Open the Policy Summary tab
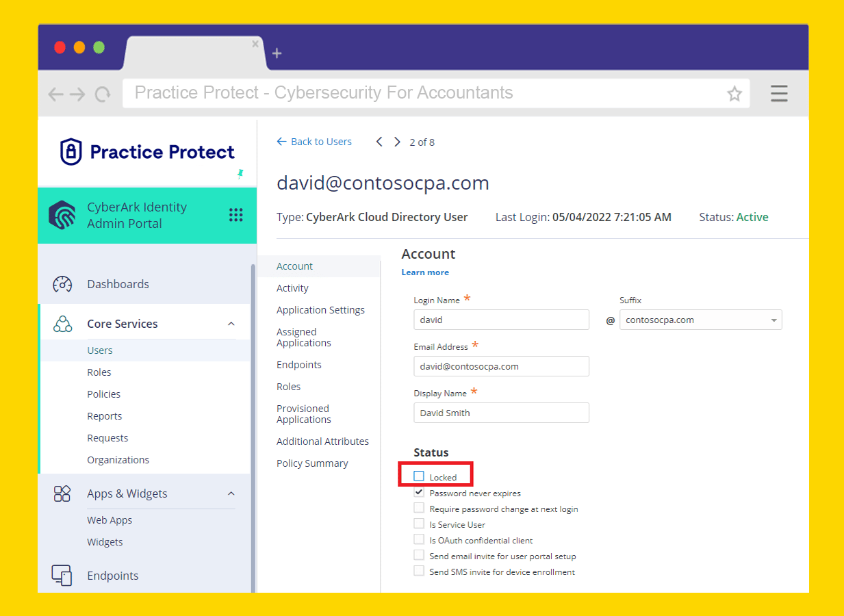Viewport: 844px width, 616px height. pos(312,463)
